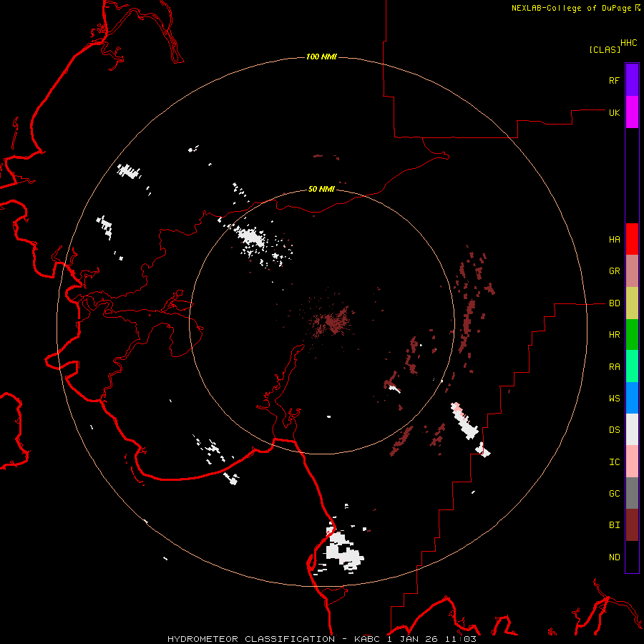The width and height of the screenshot is (644, 644).
Task: Click the purple RF color swatch
Action: pos(632,80)
